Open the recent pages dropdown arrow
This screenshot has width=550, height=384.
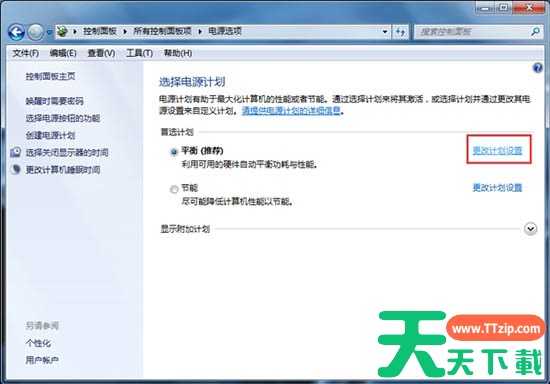(x=49, y=32)
